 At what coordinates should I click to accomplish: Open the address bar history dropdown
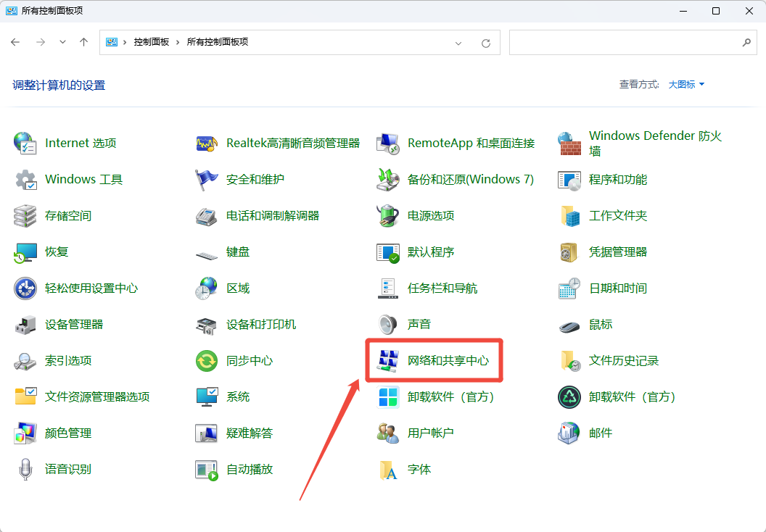pos(458,43)
